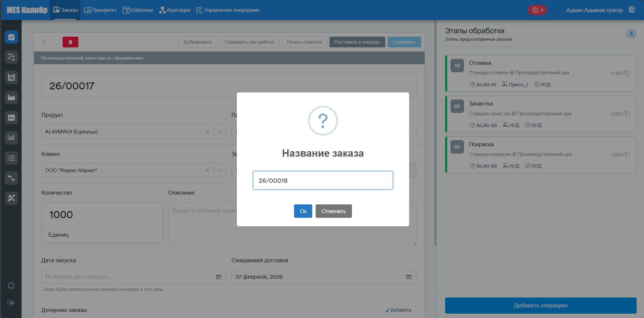Click Дублировать button
The width and height of the screenshot is (644, 318).
coord(198,42)
